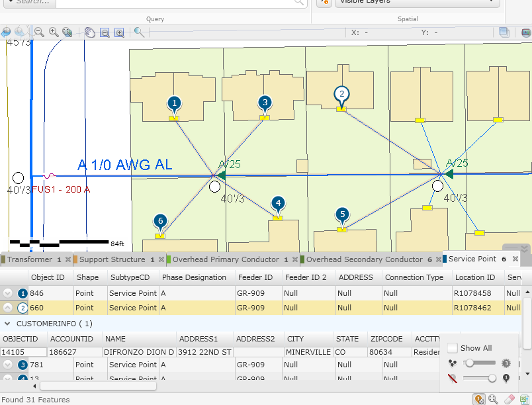Open map marker settings icon

(x=478, y=399)
